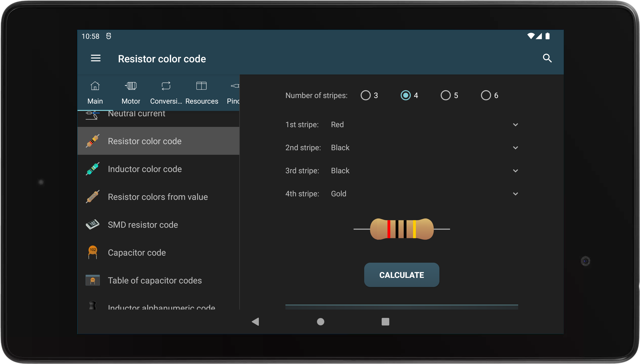Choose the 6 stripes option
The width and height of the screenshot is (640, 364).
[x=486, y=95]
